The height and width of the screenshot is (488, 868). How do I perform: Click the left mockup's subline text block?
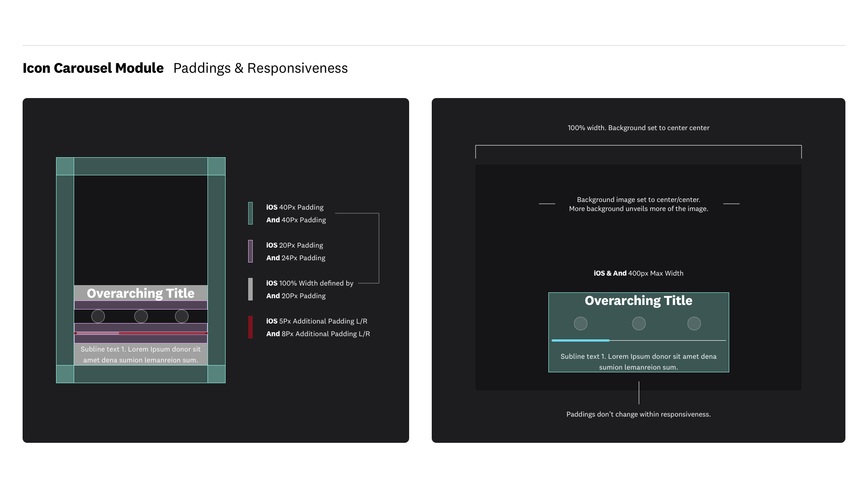point(141,355)
